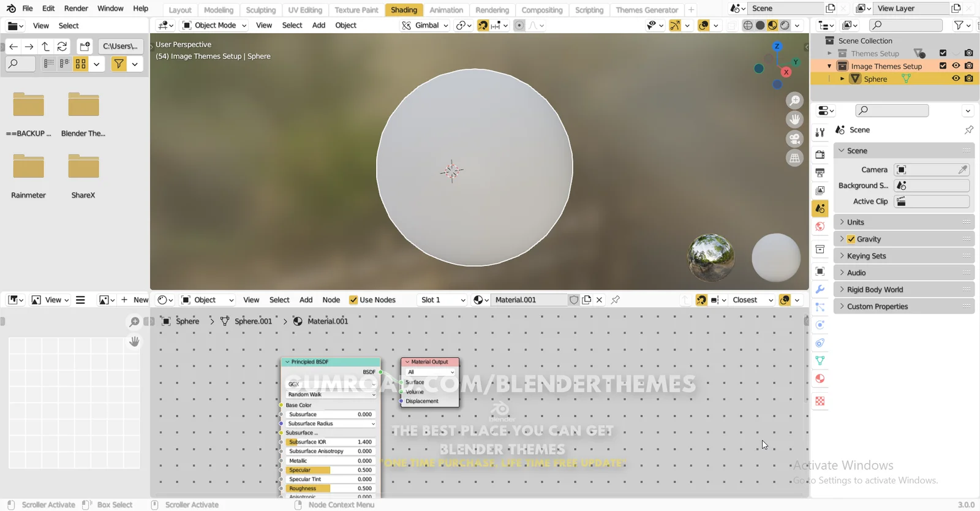Open the Modifiers wrench properties tab
The width and height of the screenshot is (980, 511).
tap(820, 289)
